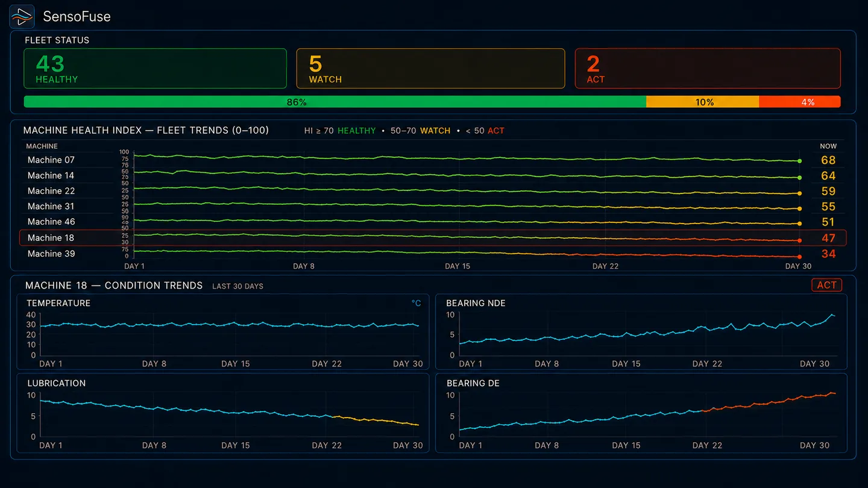
Task: Click the amber 10% fleet bar segment
Action: point(702,102)
